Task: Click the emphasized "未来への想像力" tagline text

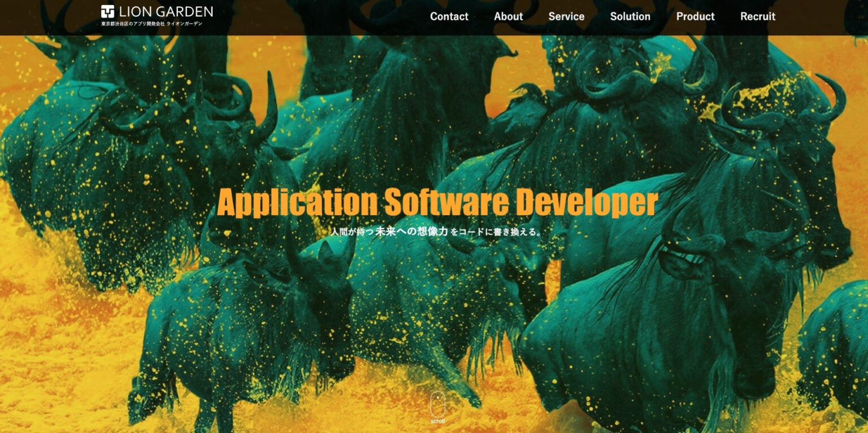Action: coord(411,231)
